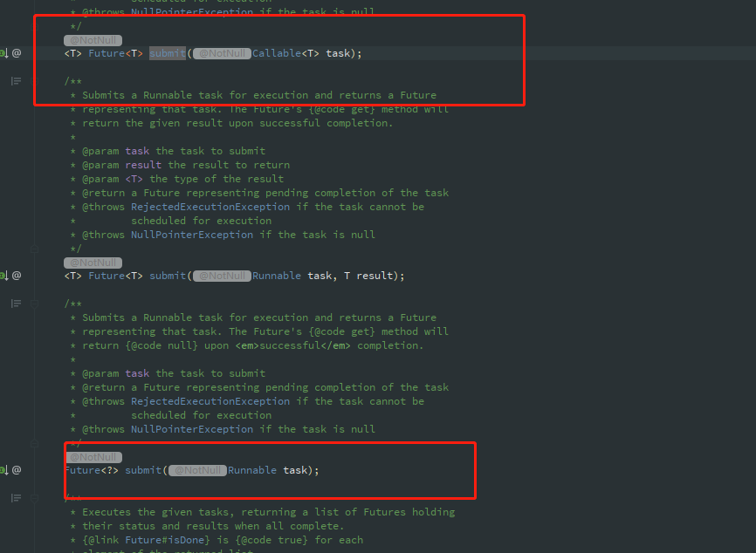Collapse the Javadoc block describing 'return {@code null}'
Viewport: 756px width, 553px height.
click(35, 304)
